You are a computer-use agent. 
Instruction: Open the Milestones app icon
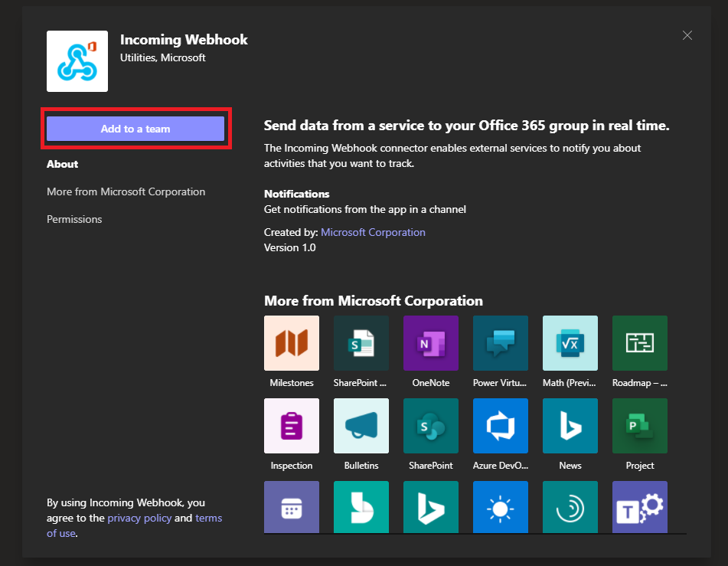click(x=292, y=343)
